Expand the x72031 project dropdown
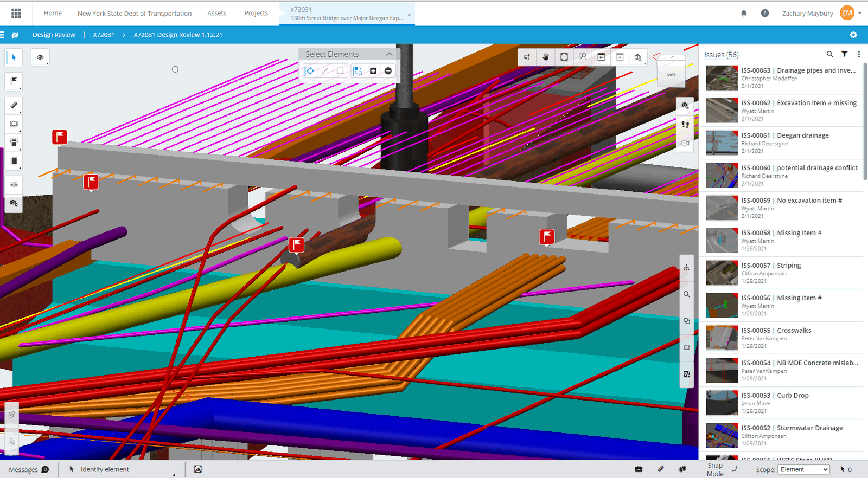The image size is (868, 478). pyautogui.click(x=409, y=15)
